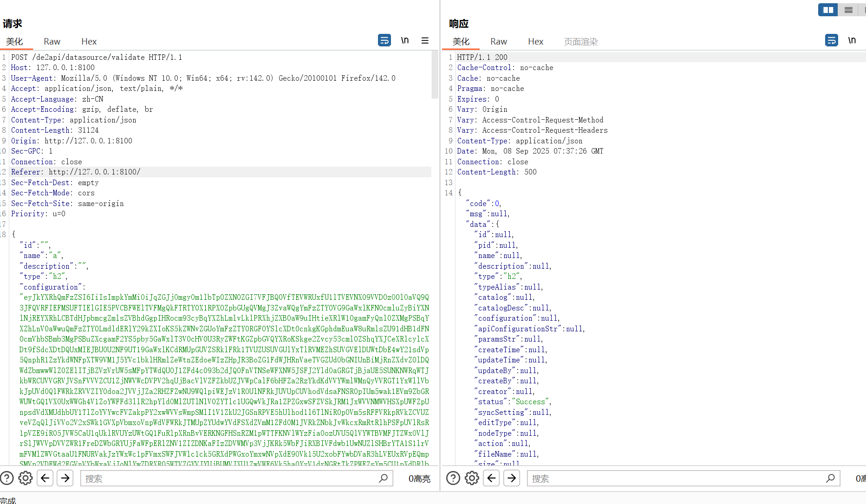Open request search help icon
Image resolution: width=866 pixels, height=504 pixels.
(7, 478)
